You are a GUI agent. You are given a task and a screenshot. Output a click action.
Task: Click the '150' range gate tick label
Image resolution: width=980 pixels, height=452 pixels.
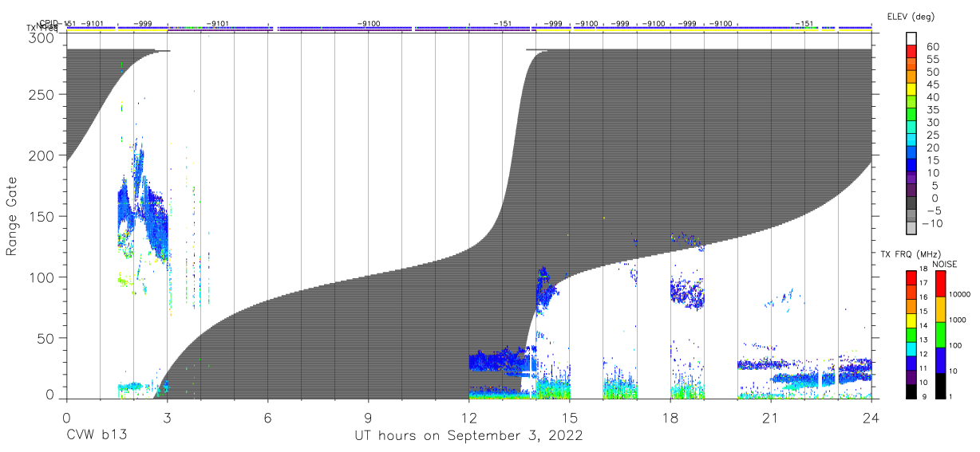(x=43, y=216)
